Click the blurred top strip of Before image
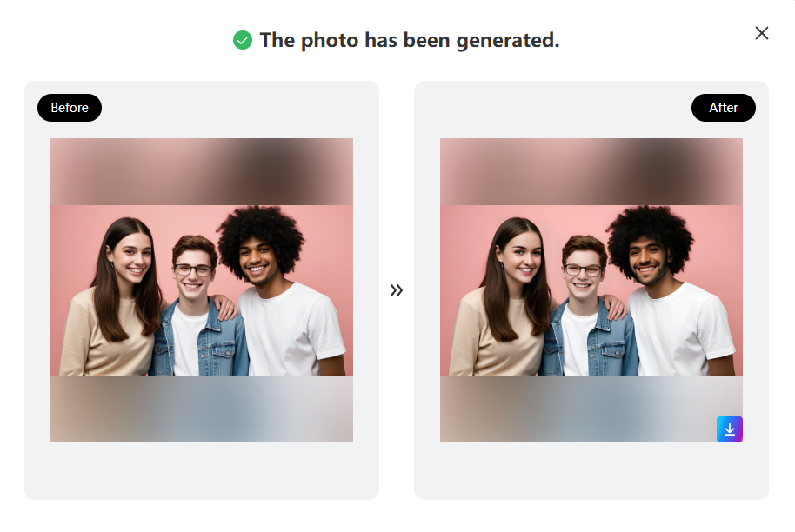 point(202,172)
